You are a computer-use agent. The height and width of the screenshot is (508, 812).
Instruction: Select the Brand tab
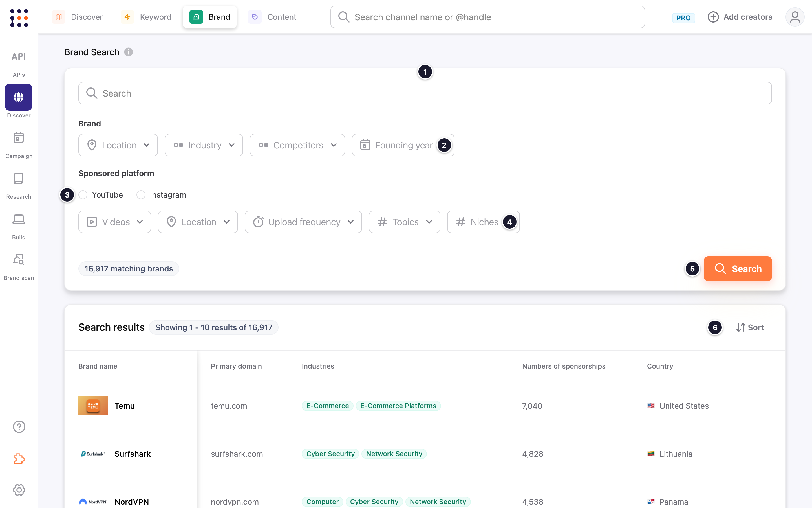tap(210, 17)
